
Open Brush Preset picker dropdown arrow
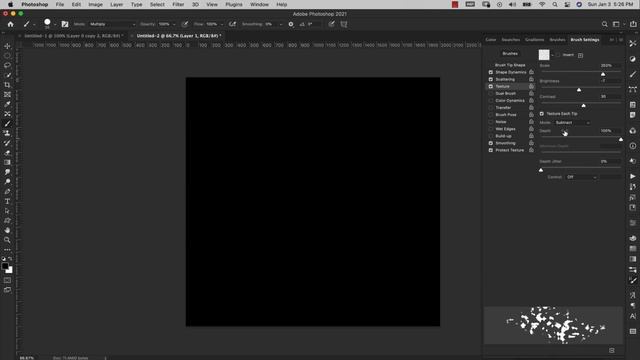(x=55, y=24)
